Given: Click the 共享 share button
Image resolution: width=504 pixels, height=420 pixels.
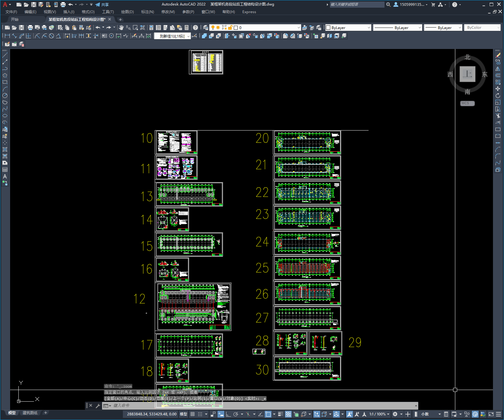Looking at the screenshot, I should tap(102, 5).
